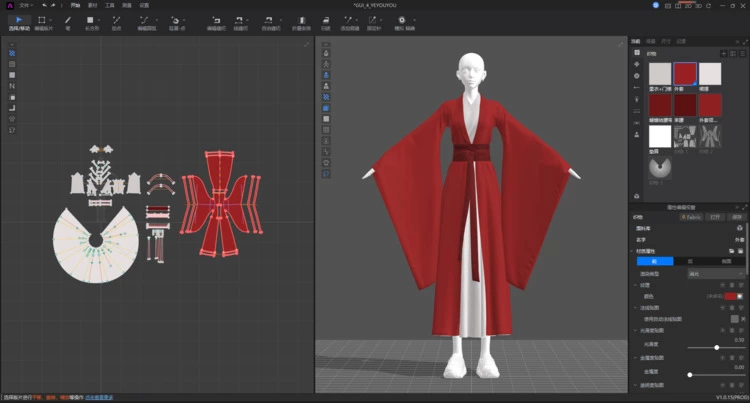Click the Simulate gear icon
The height and width of the screenshot is (403, 750).
point(402,20)
